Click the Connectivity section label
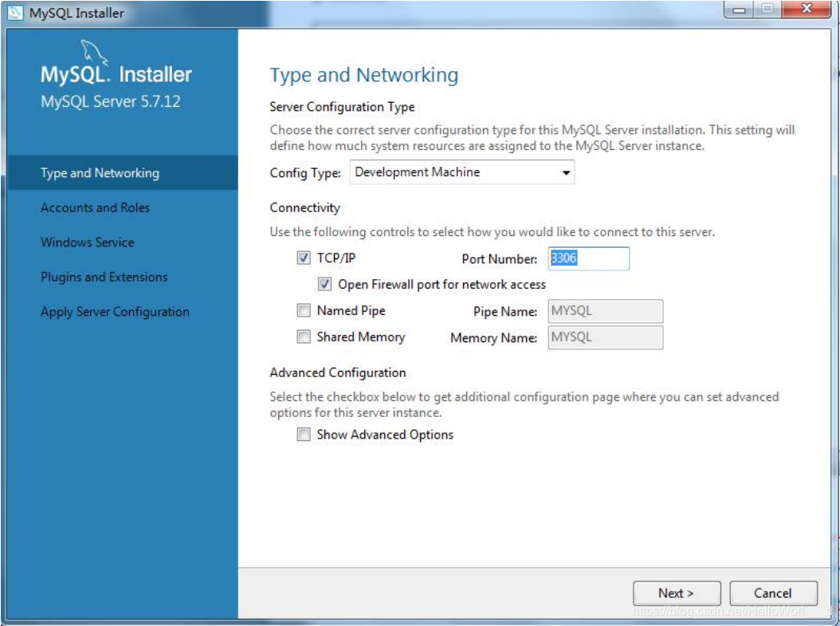840x626 pixels. pyautogui.click(x=304, y=208)
